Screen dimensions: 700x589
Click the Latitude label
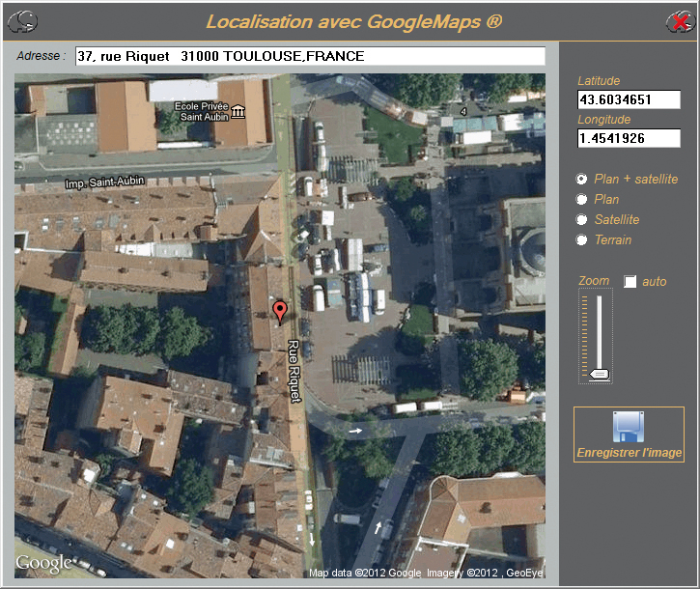point(599,81)
